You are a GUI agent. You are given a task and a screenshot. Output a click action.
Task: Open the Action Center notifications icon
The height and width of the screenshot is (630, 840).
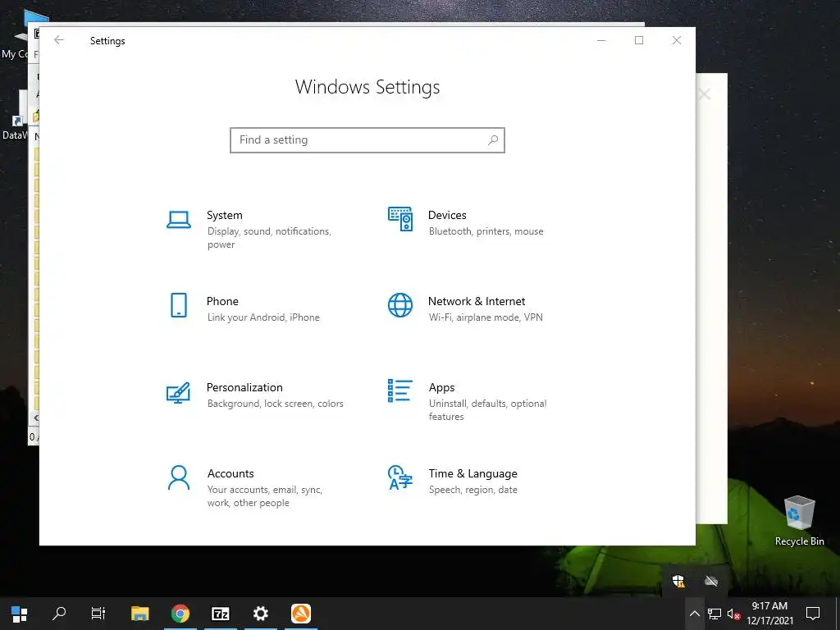tap(813, 614)
